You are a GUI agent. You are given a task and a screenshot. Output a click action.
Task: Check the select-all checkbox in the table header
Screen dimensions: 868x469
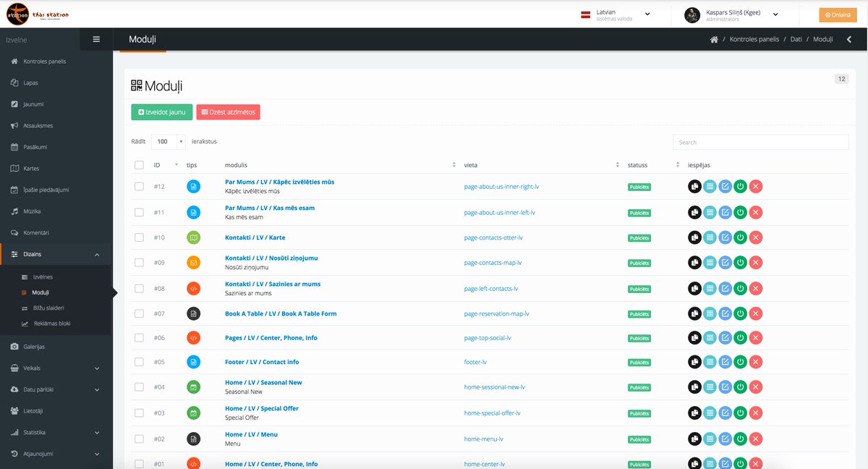pos(139,165)
